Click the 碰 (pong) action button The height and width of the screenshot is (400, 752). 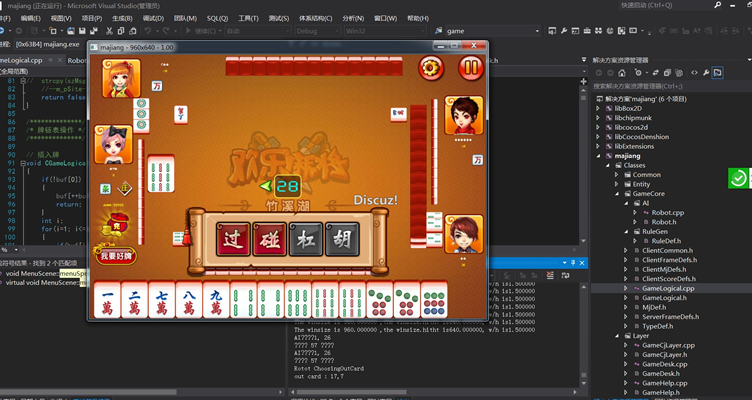pos(269,238)
